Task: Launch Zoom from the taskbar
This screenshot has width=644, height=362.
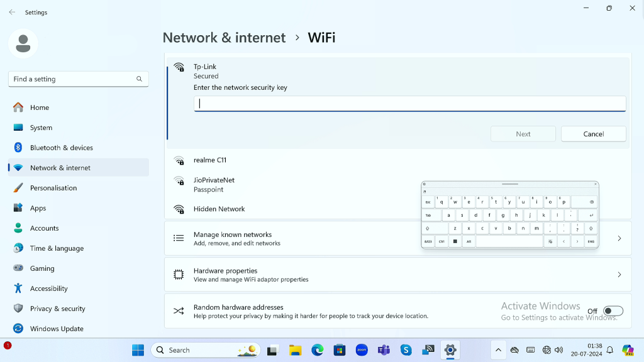Action: (362, 350)
